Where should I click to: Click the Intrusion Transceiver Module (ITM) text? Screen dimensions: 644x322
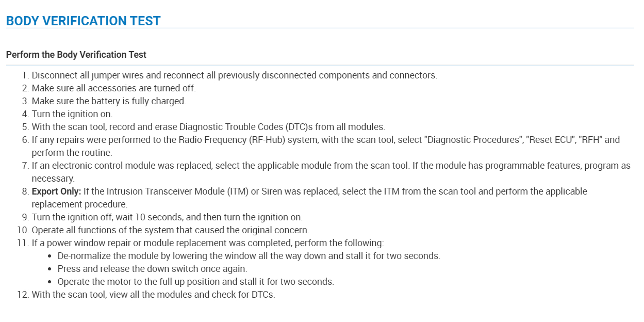click(178, 191)
